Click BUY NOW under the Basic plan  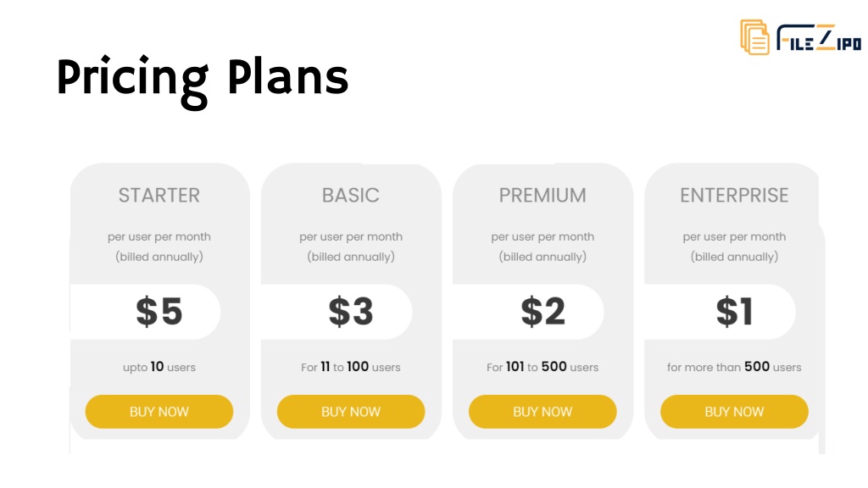[x=351, y=412]
